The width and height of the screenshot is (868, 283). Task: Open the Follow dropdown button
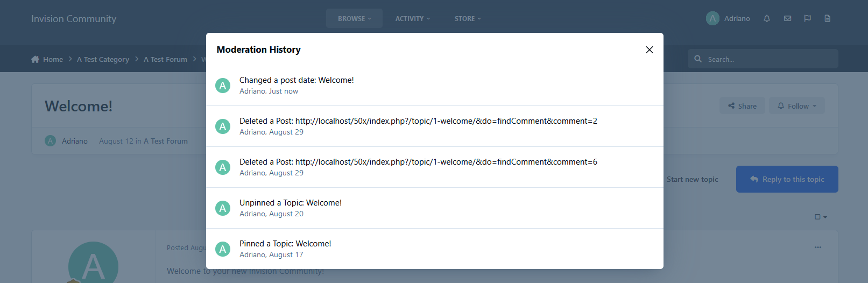[796, 106]
